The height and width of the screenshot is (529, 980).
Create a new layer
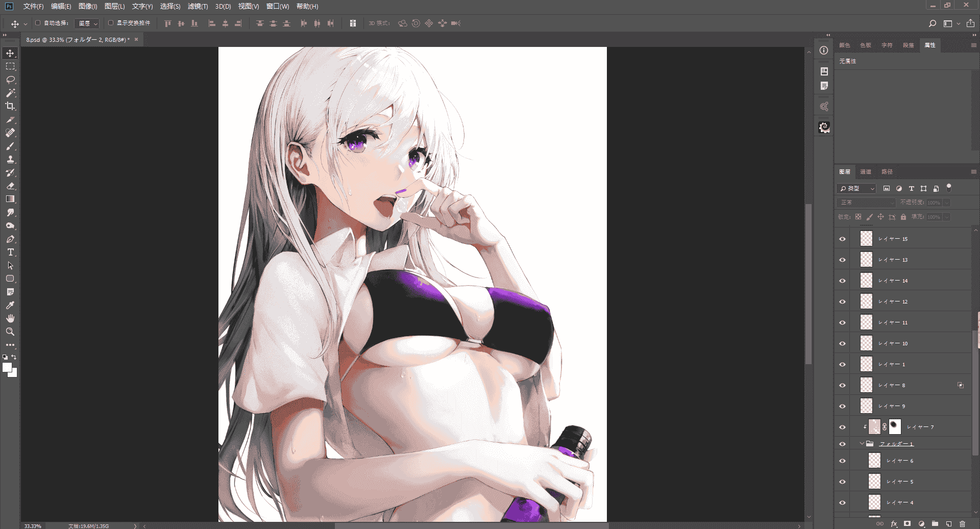(949, 524)
